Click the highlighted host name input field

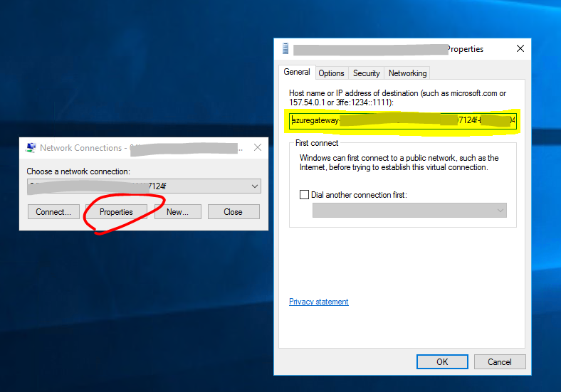pyautogui.click(x=402, y=121)
